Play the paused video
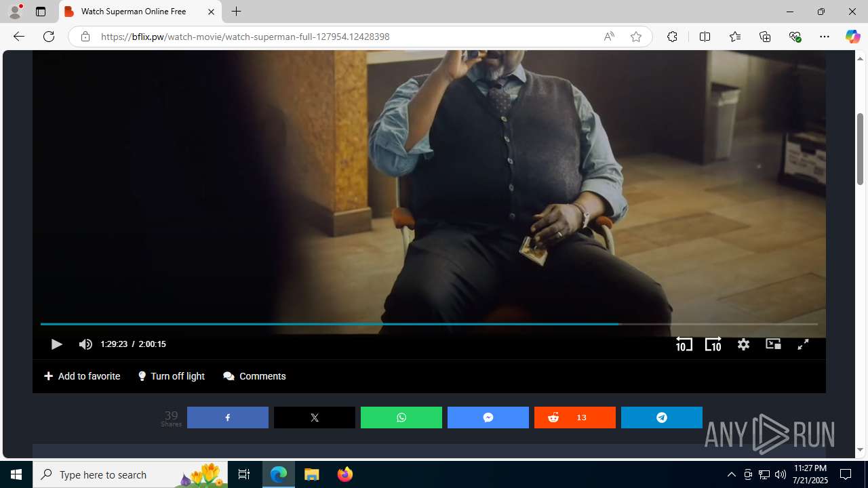868x488 pixels. 56,344
